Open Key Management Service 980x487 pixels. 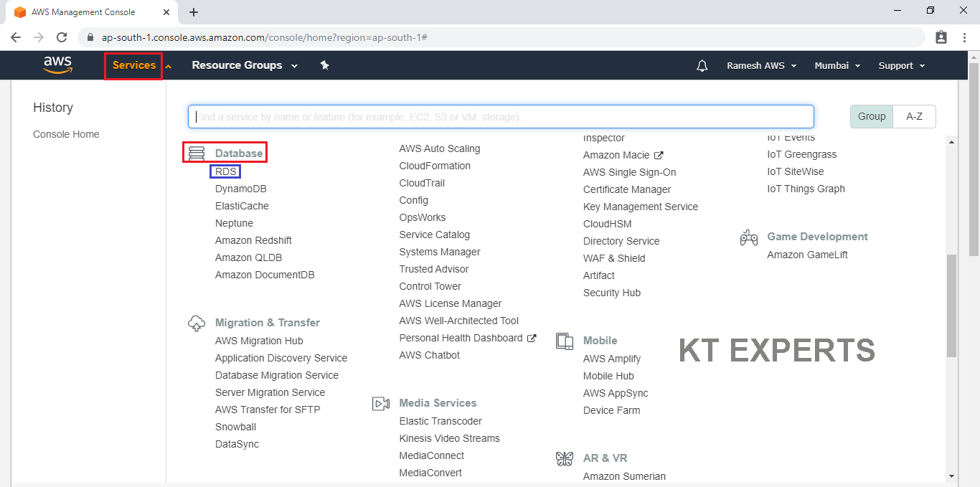click(x=641, y=207)
